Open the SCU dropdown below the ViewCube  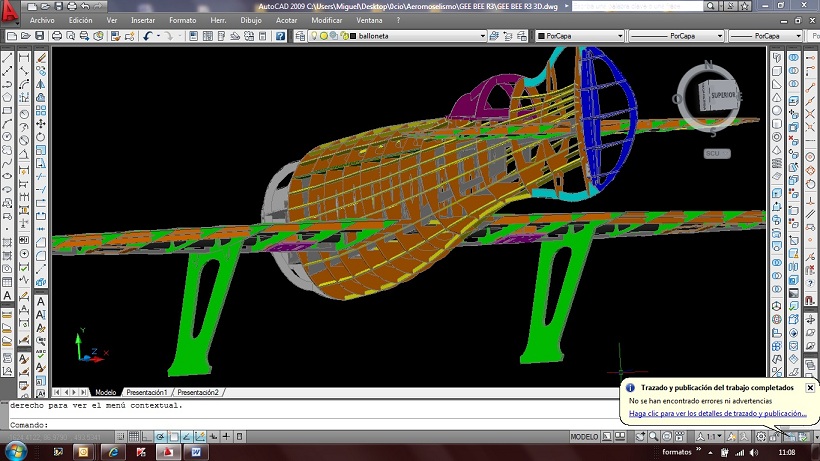pyautogui.click(x=716, y=153)
